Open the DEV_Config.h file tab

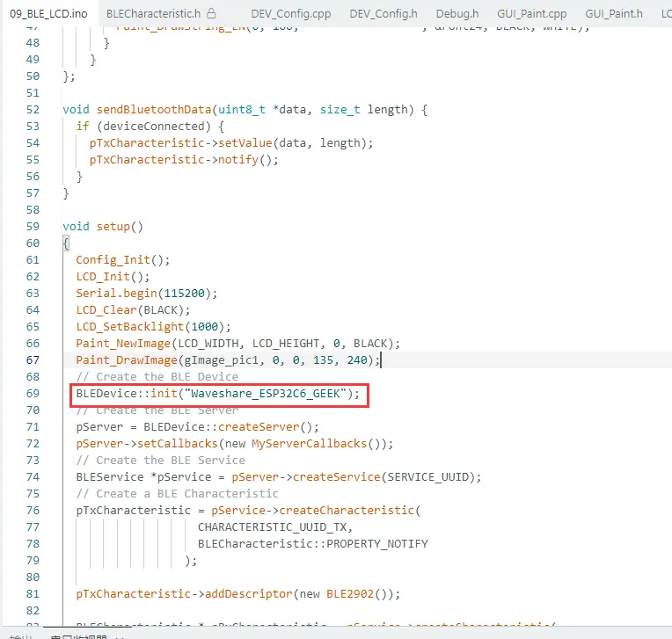click(x=383, y=14)
